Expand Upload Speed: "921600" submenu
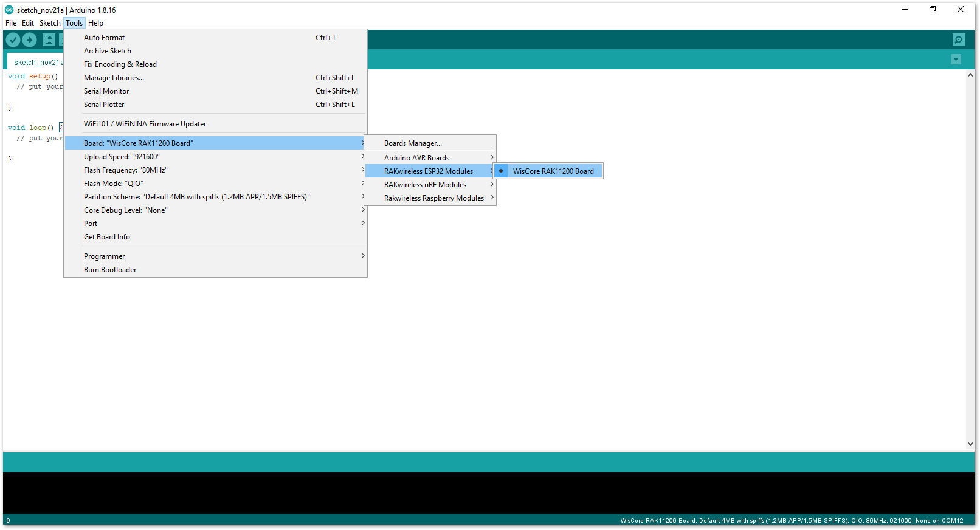The width and height of the screenshot is (980, 530). tap(215, 157)
